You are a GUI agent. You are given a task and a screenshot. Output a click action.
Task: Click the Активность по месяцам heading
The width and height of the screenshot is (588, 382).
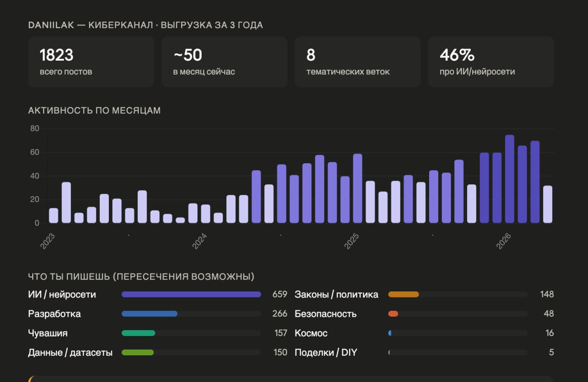coord(94,111)
